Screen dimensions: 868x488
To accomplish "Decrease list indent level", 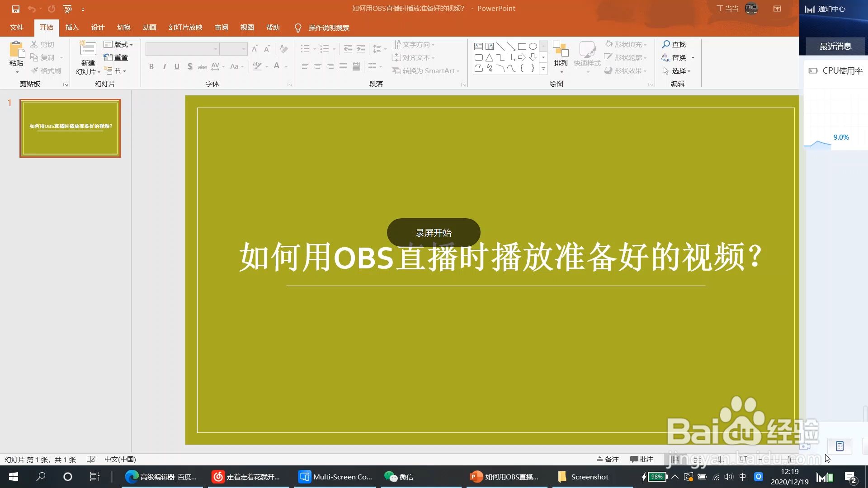I will click(348, 49).
